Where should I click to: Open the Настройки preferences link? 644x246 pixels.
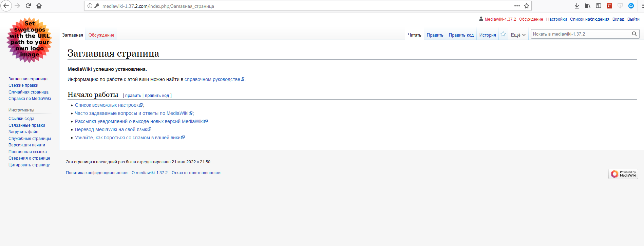click(556, 19)
